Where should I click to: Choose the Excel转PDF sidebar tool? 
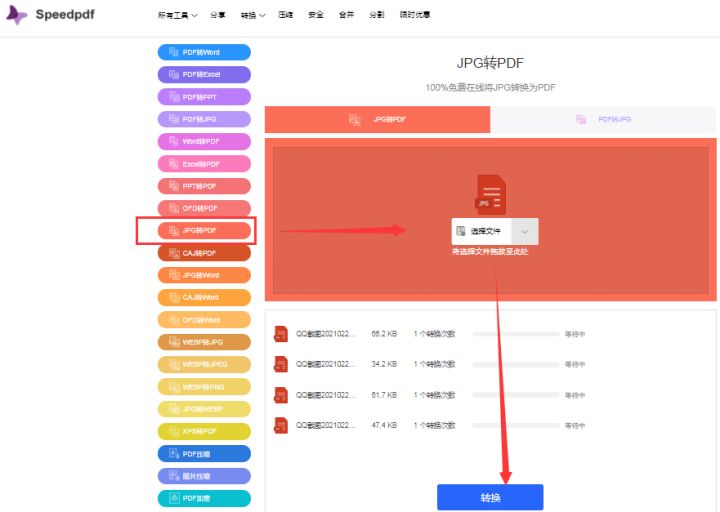[204, 164]
